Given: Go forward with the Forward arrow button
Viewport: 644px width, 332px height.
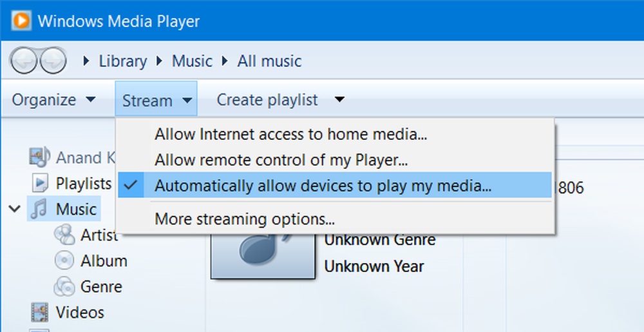Looking at the screenshot, I should [53, 61].
